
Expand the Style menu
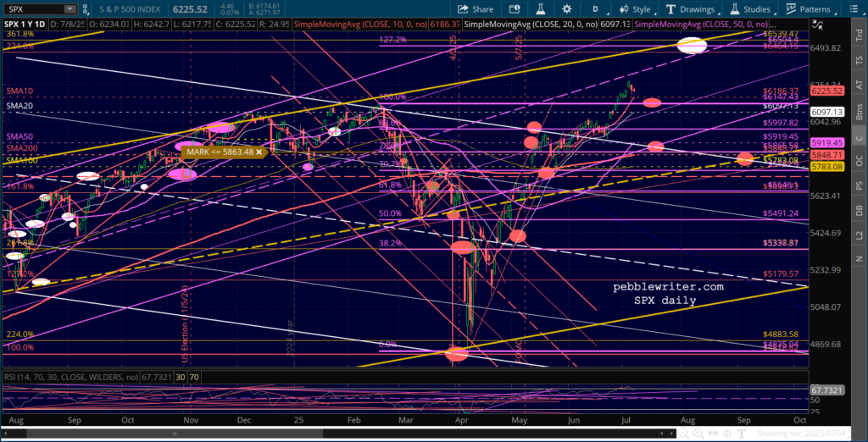(637, 9)
